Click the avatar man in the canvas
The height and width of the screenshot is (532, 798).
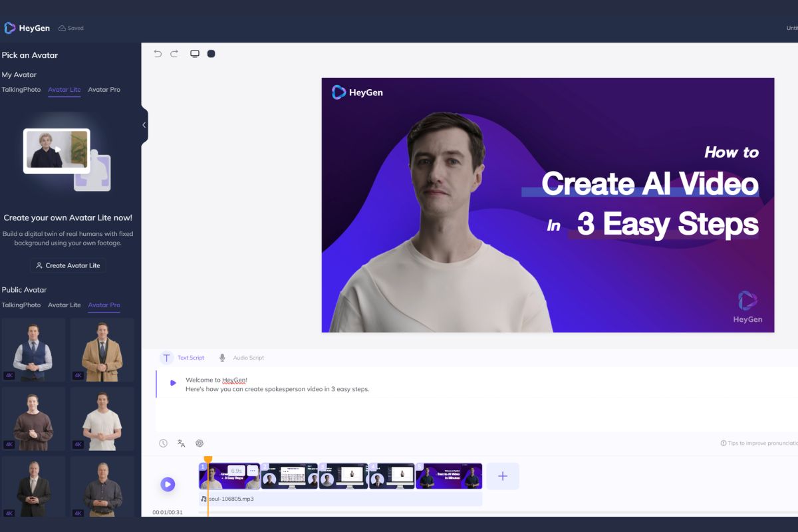[x=442, y=223]
